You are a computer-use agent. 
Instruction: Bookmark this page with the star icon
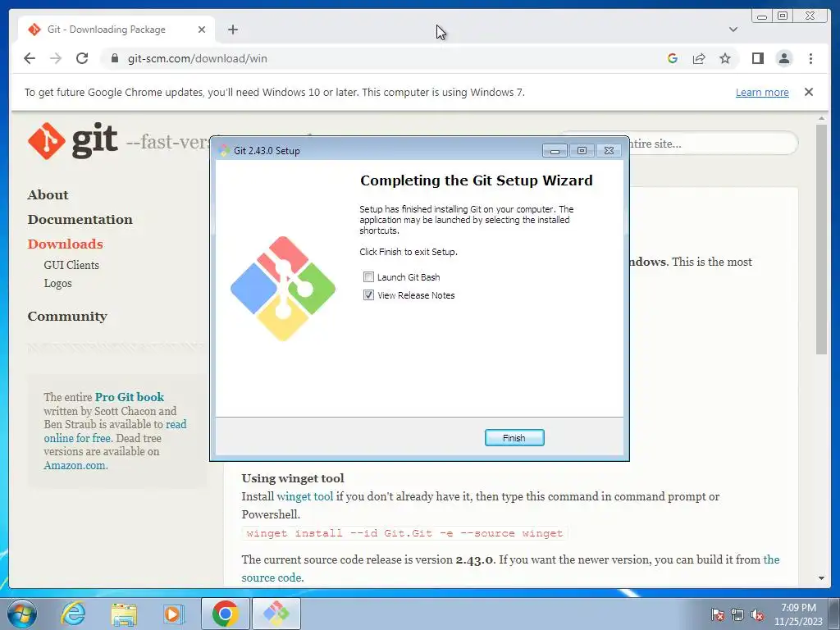(725, 58)
